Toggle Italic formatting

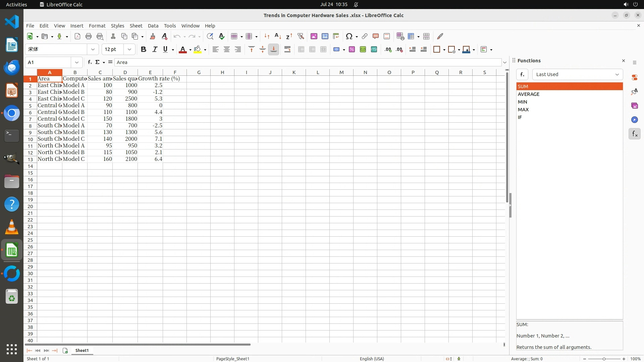point(155,49)
